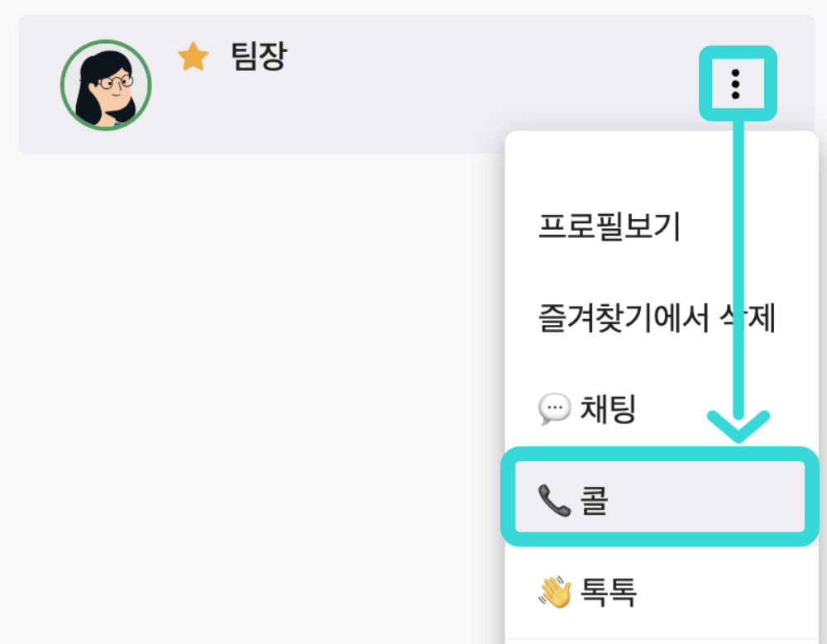The height and width of the screenshot is (644, 827).
Task: Choose the highlighted 콜 menu item
Action: click(660, 499)
